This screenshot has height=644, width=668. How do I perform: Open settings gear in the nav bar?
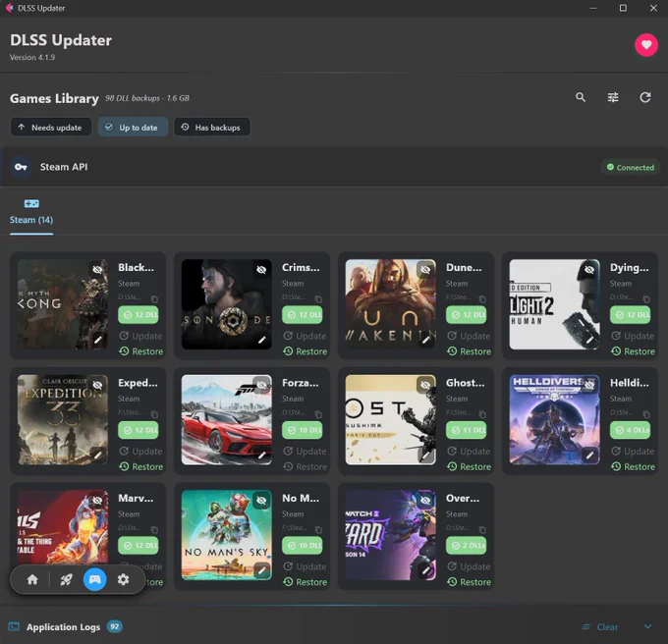[123, 579]
